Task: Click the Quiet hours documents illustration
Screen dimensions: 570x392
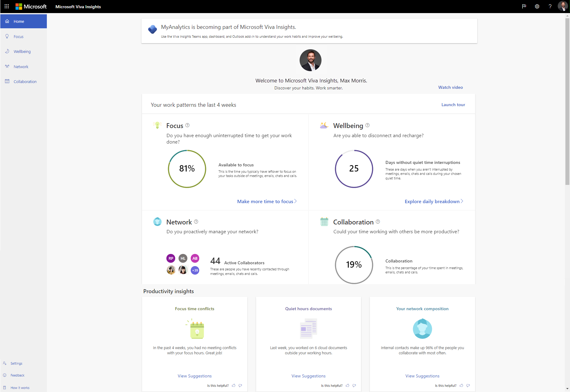Action: 309,328
